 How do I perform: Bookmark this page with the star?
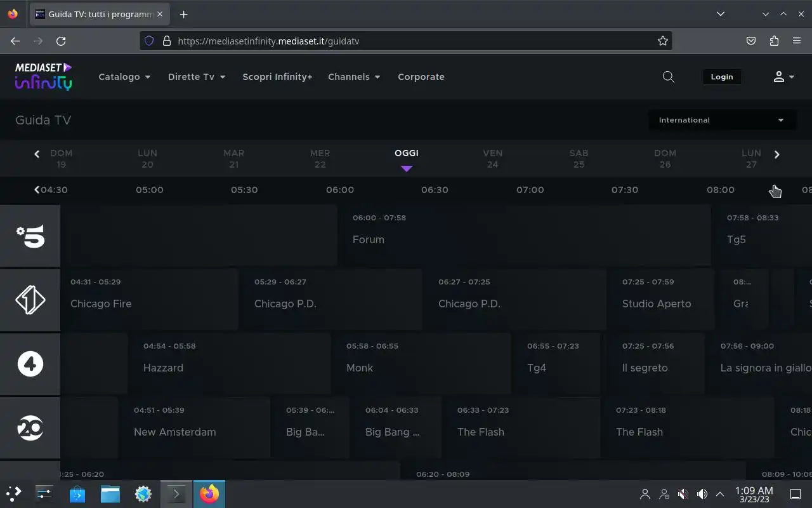(663, 41)
